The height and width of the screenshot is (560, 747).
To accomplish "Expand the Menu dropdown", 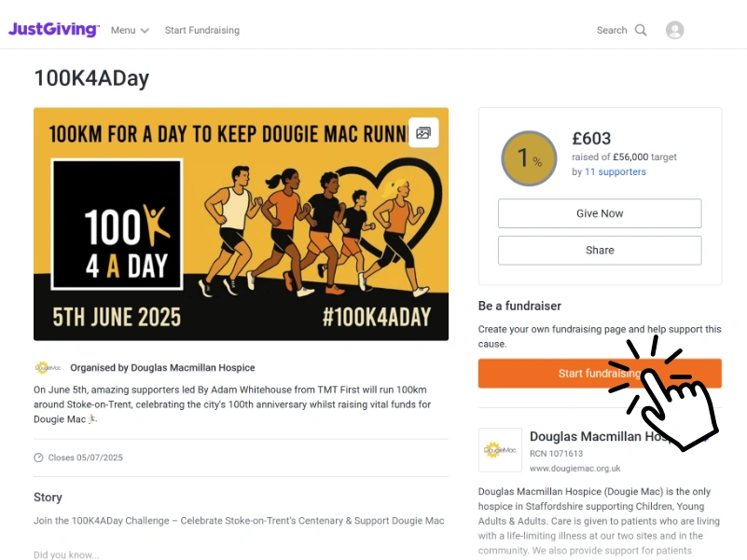I will point(129,31).
